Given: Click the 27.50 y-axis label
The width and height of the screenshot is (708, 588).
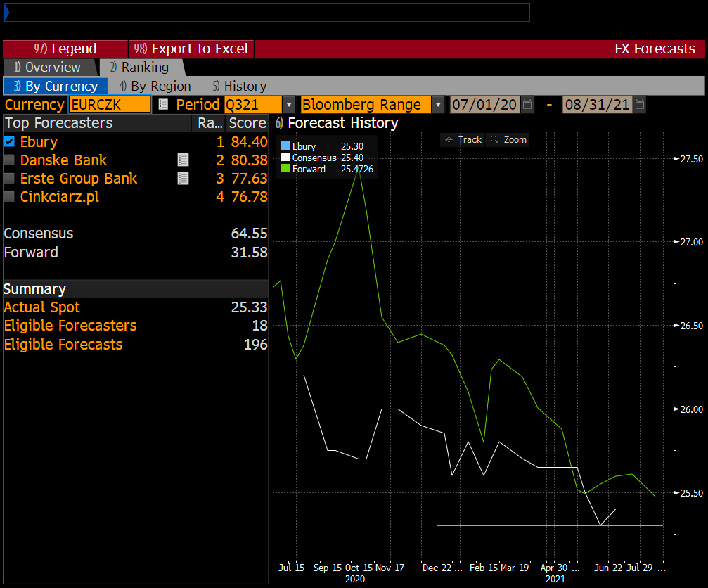Looking at the screenshot, I should [x=691, y=159].
